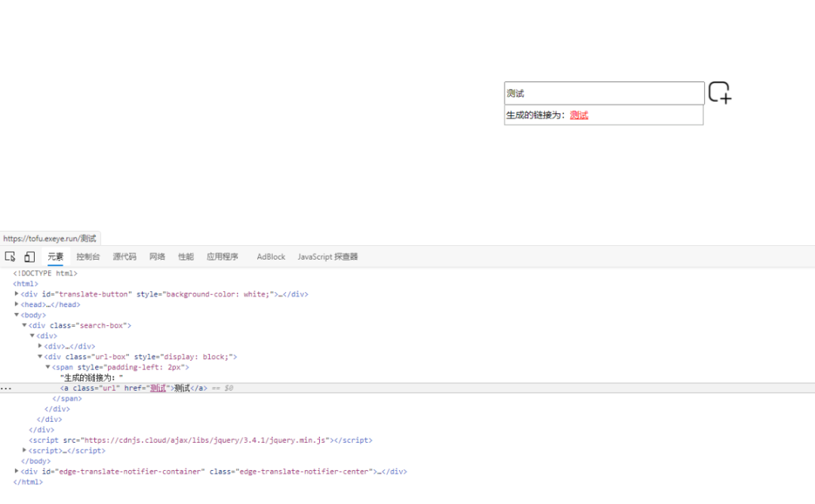
Task: Toggle device emulation toolbar icon
Action: [x=29, y=257]
